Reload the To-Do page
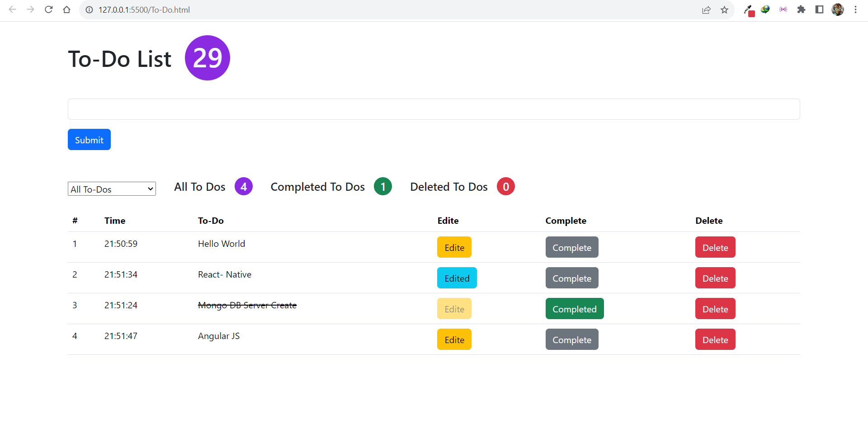This screenshot has width=868, height=443. (48, 9)
